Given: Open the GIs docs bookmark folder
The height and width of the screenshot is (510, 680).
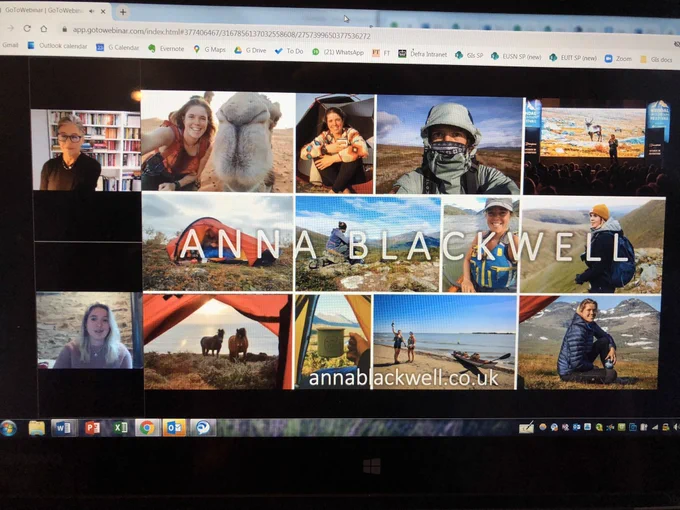Looking at the screenshot, I should (656, 59).
